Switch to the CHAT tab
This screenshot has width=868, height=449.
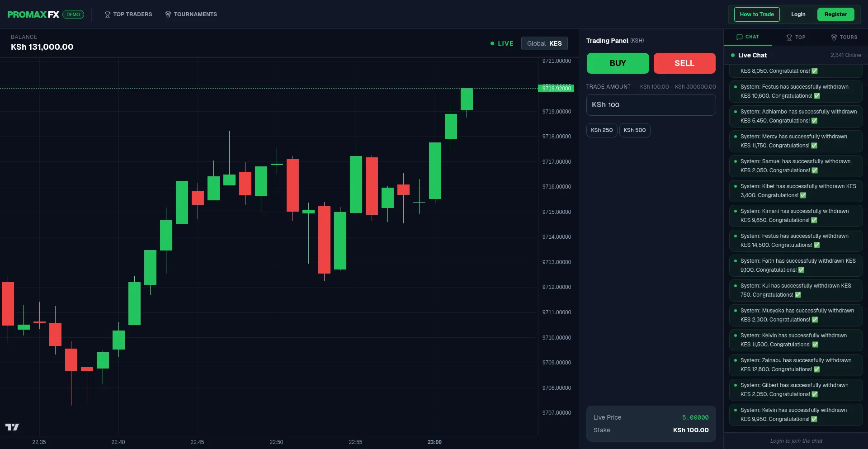point(748,37)
